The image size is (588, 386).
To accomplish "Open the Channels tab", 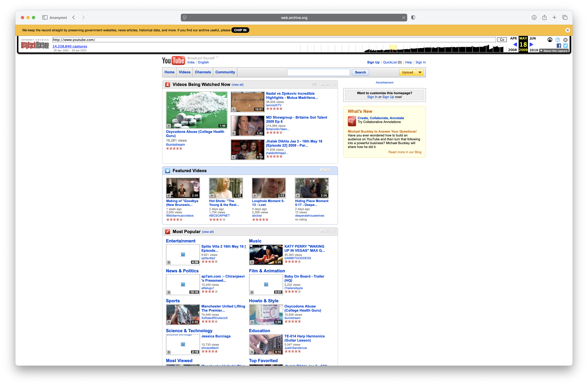I will [203, 72].
